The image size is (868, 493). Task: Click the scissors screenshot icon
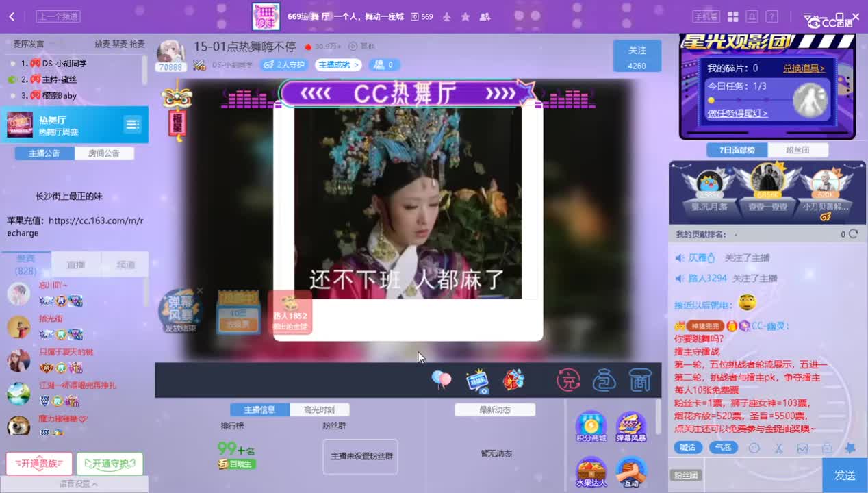778,448
